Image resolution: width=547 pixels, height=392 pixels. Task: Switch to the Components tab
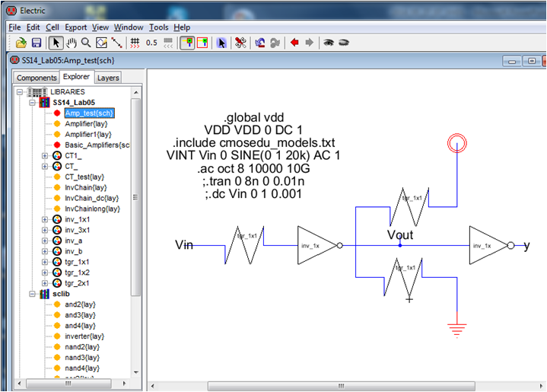tap(37, 78)
